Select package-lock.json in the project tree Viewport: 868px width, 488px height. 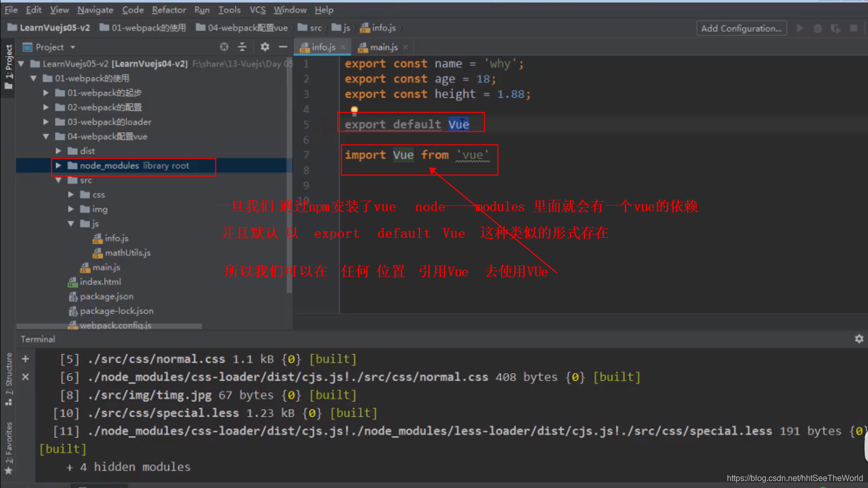point(110,311)
